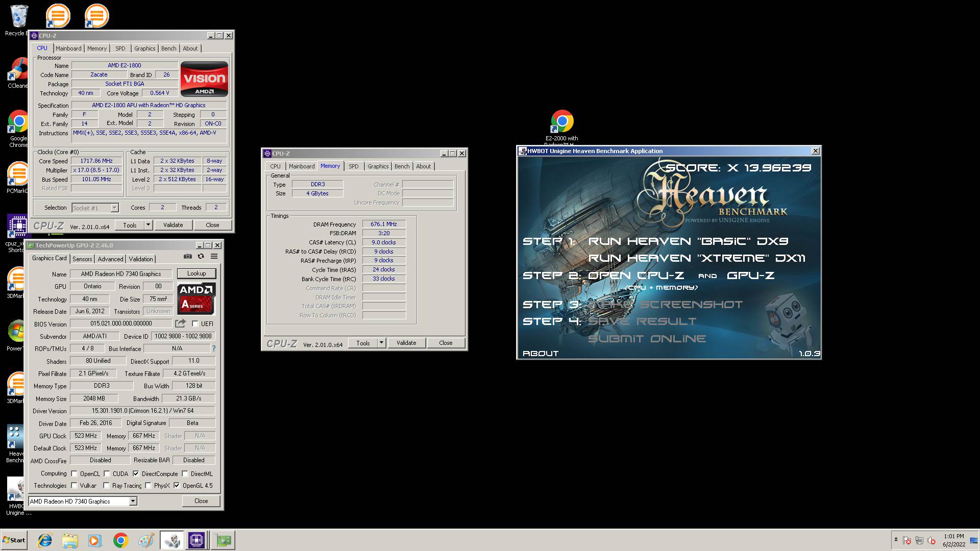Take a GPU-Z screenshot with camera icon

pyautogui.click(x=188, y=257)
